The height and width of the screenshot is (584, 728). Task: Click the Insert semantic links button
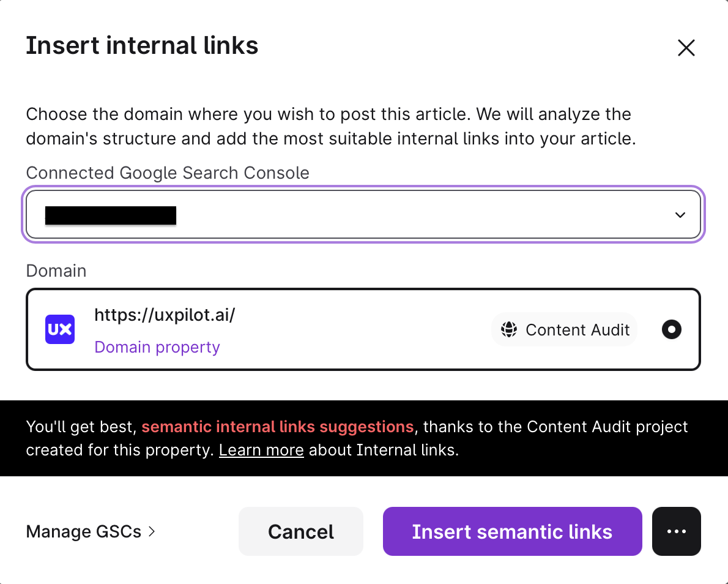[512, 531]
